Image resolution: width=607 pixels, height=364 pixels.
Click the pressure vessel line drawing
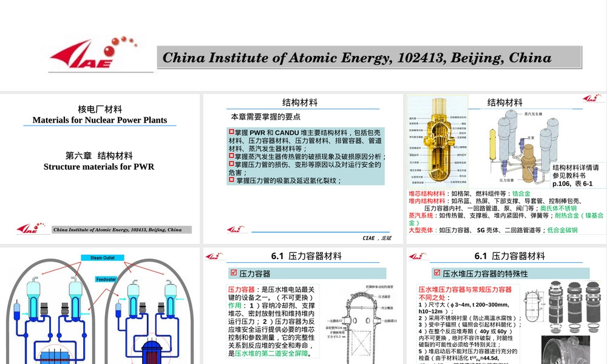pyautogui.click(x=361, y=324)
